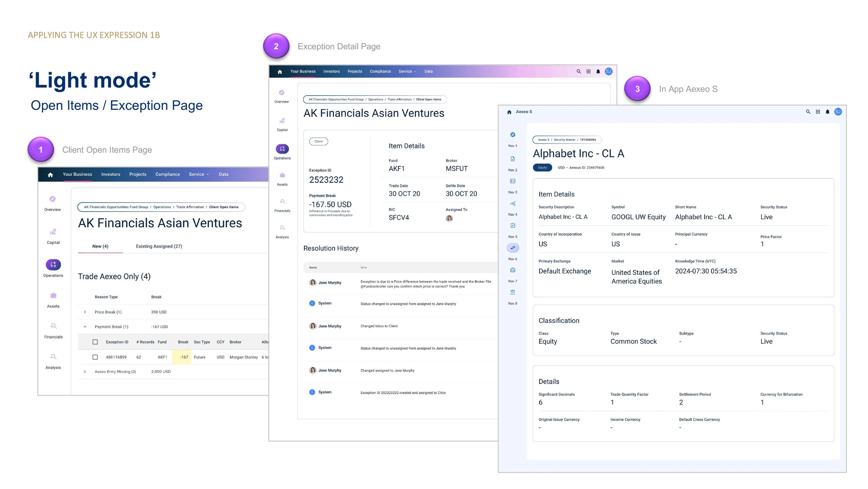Switch to Existing Assigned (27) tab
This screenshot has width=868, height=489.
[159, 246]
